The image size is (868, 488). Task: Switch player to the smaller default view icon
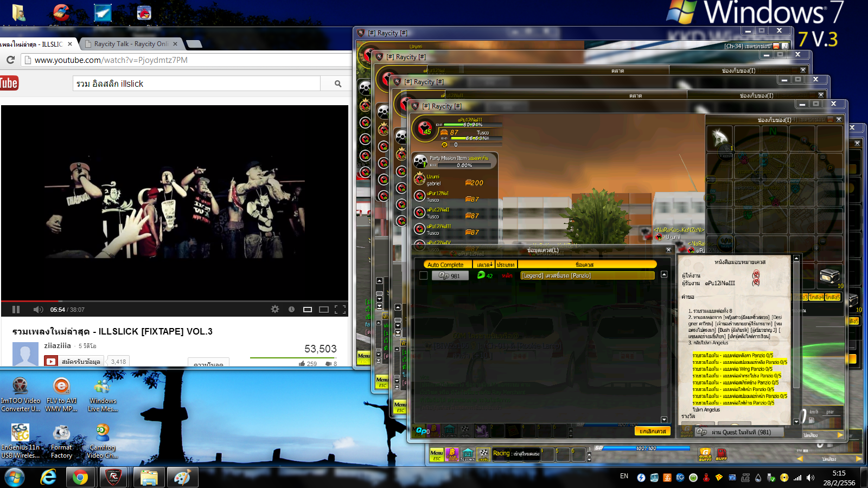pyautogui.click(x=308, y=310)
